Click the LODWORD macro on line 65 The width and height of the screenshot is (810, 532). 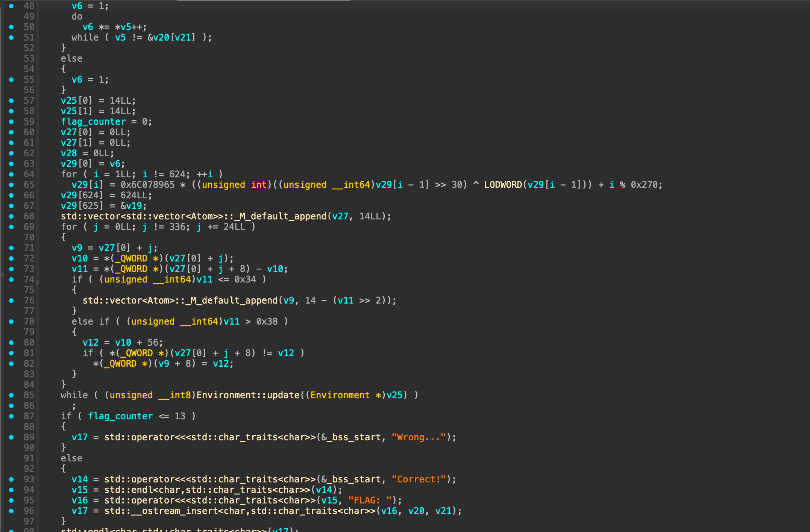(503, 185)
